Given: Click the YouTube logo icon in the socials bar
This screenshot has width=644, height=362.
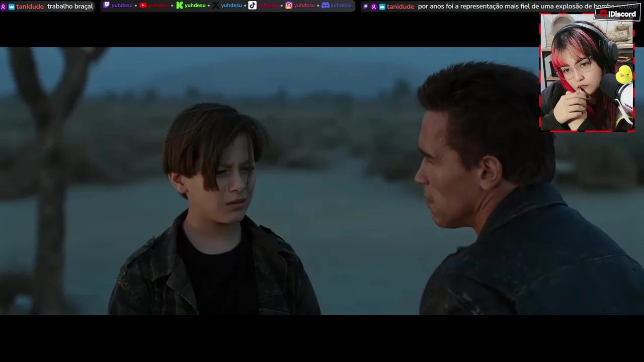Looking at the screenshot, I should click(x=143, y=6).
